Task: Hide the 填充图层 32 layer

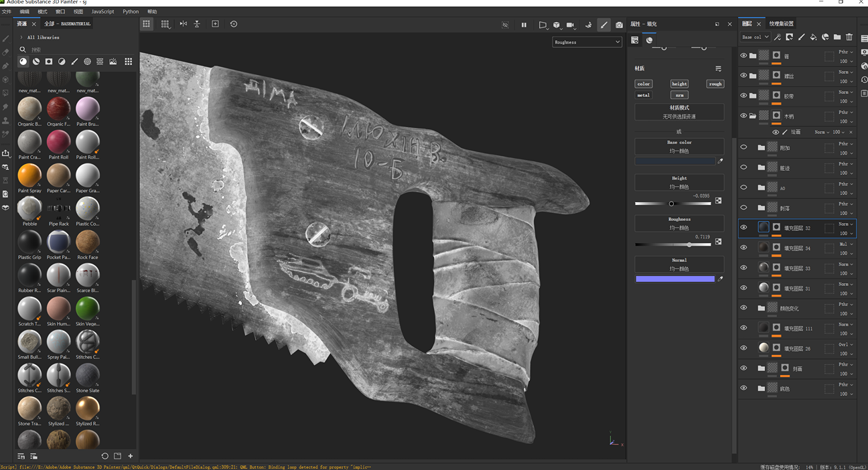Action: [743, 228]
